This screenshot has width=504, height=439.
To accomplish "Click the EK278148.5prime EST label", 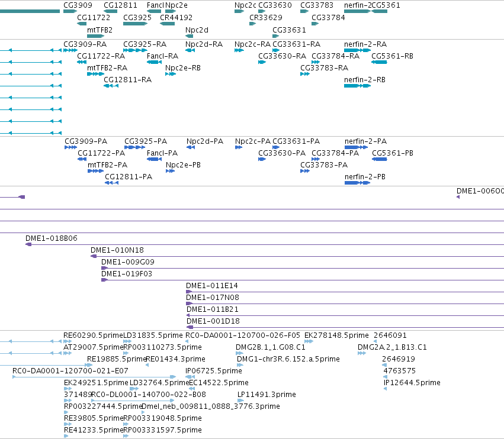I will (x=336, y=335).
